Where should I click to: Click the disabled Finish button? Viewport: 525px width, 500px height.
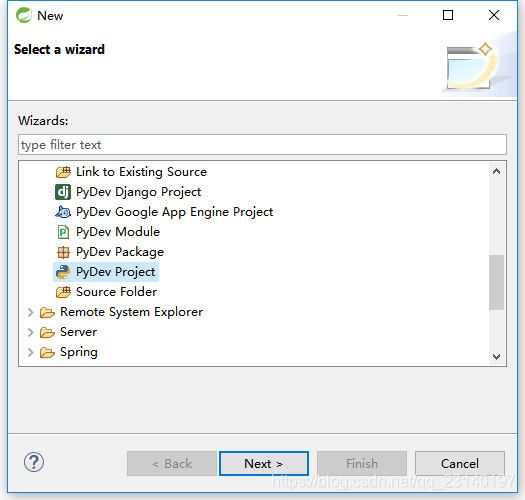[362, 463]
